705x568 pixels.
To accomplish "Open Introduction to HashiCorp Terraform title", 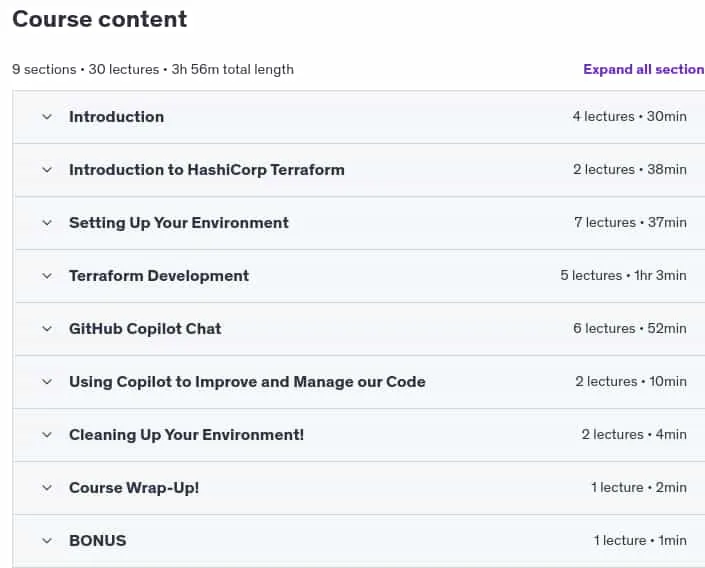I will (x=207, y=170).
